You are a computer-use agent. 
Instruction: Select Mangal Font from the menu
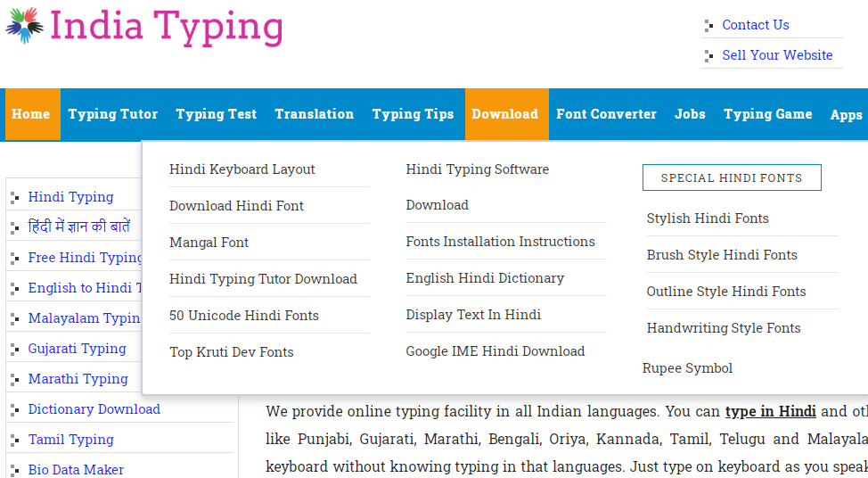coord(209,243)
